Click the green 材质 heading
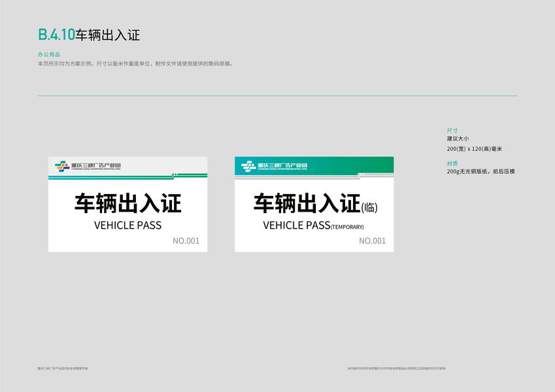This screenshot has width=555, height=392. click(452, 163)
